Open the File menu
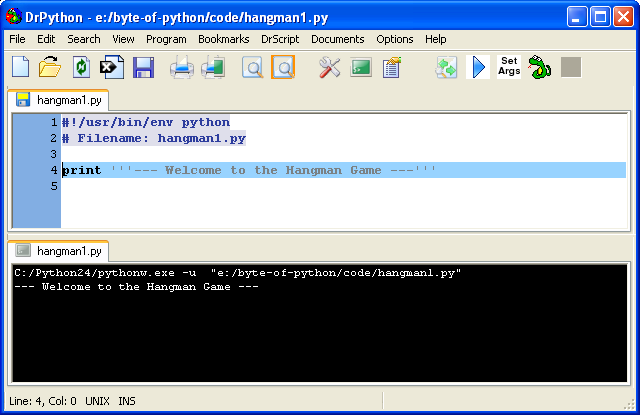The image size is (640, 415). tap(17, 39)
